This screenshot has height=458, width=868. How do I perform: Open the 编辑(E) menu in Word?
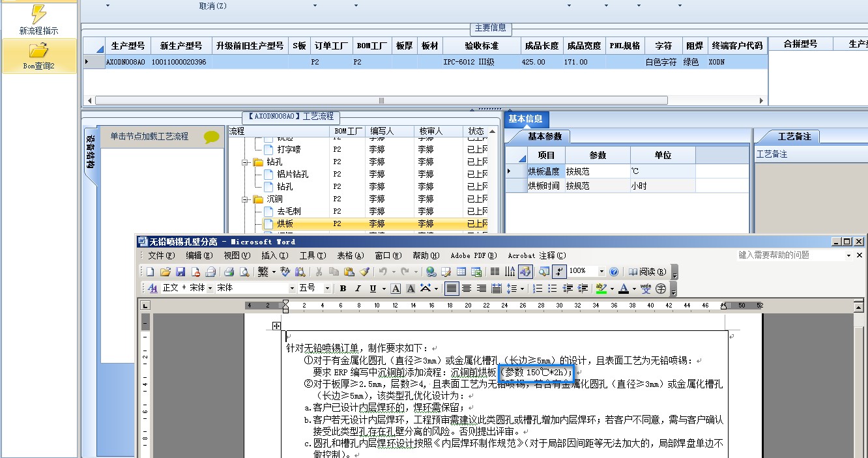pos(199,255)
